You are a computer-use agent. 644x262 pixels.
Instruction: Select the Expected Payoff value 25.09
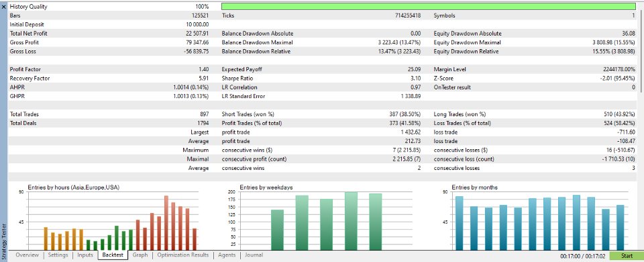pyautogui.click(x=415, y=69)
